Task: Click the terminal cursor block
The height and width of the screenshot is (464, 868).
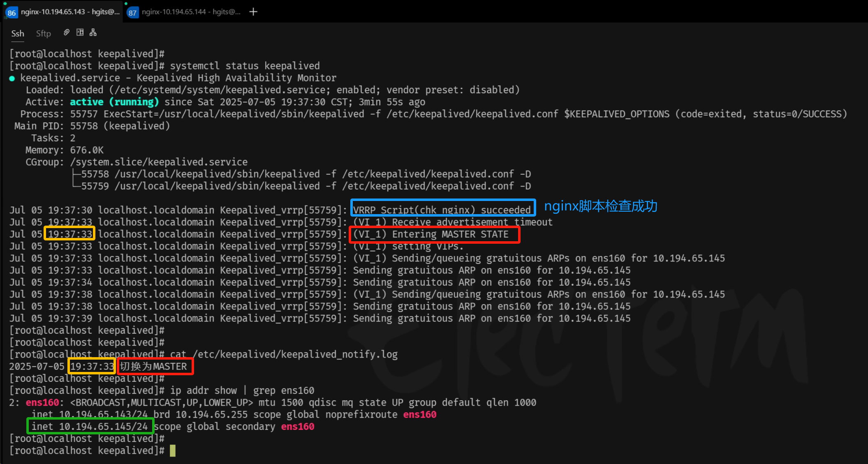Action: pos(173,450)
